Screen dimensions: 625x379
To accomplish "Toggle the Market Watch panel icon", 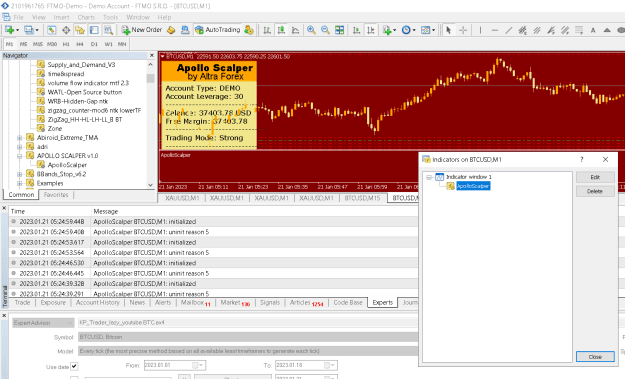I will [x=51, y=30].
